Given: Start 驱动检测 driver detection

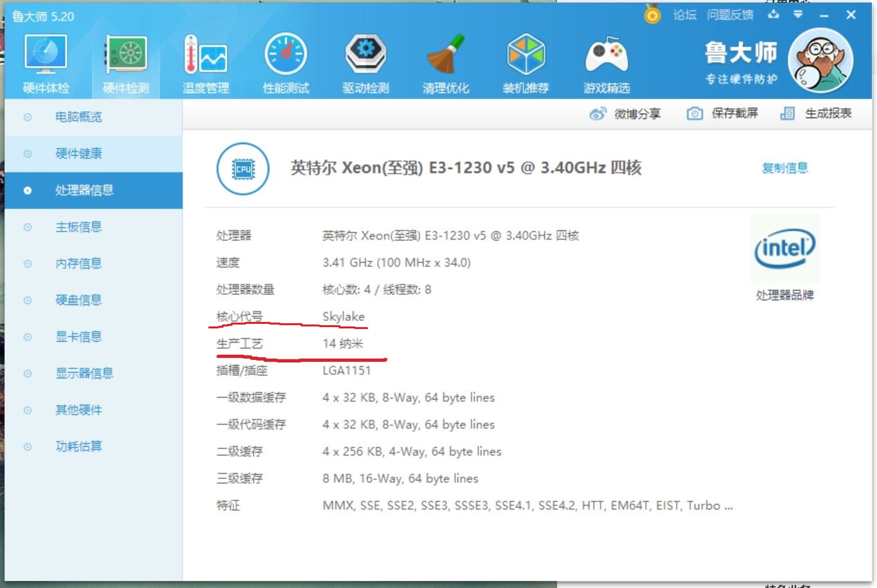Looking at the screenshot, I should [x=366, y=61].
